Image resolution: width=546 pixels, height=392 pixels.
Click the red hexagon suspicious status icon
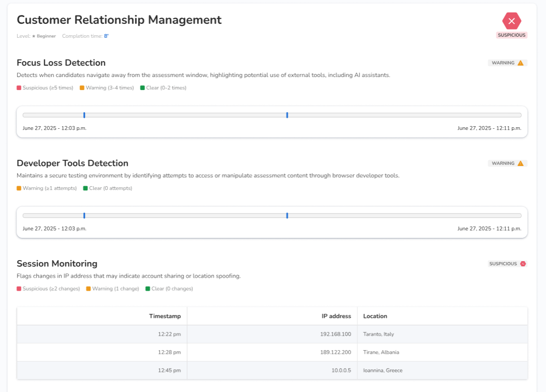[x=511, y=21]
